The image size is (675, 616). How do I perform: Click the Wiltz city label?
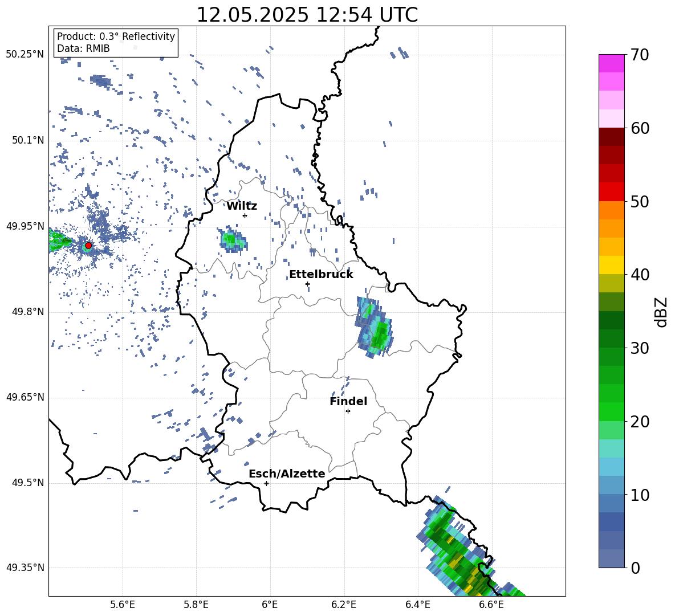(242, 206)
